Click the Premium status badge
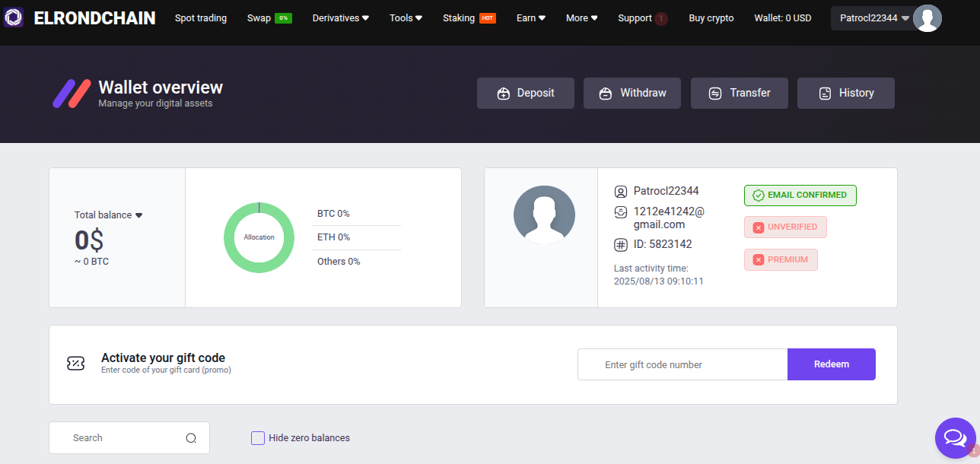This screenshot has height=464, width=980. 781,260
